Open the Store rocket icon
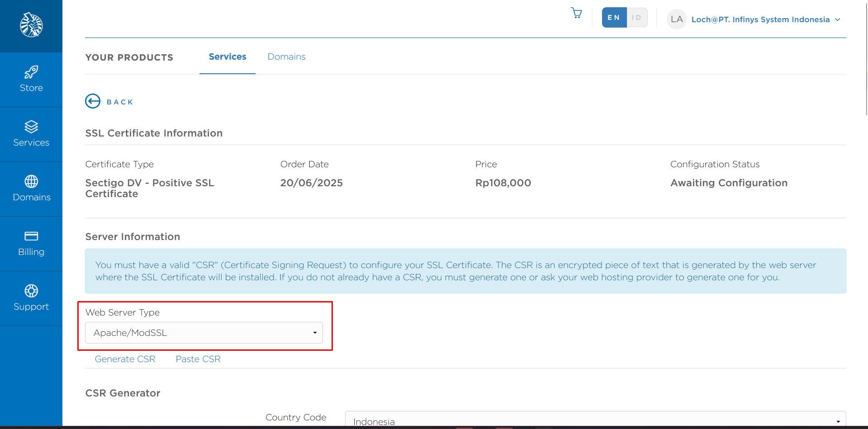868x429 pixels. [x=31, y=72]
